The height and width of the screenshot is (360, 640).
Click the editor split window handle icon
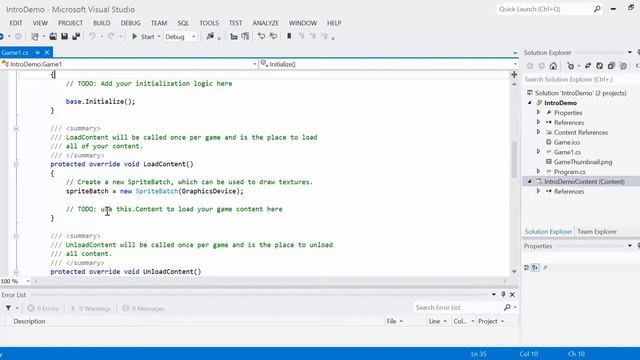click(514, 75)
